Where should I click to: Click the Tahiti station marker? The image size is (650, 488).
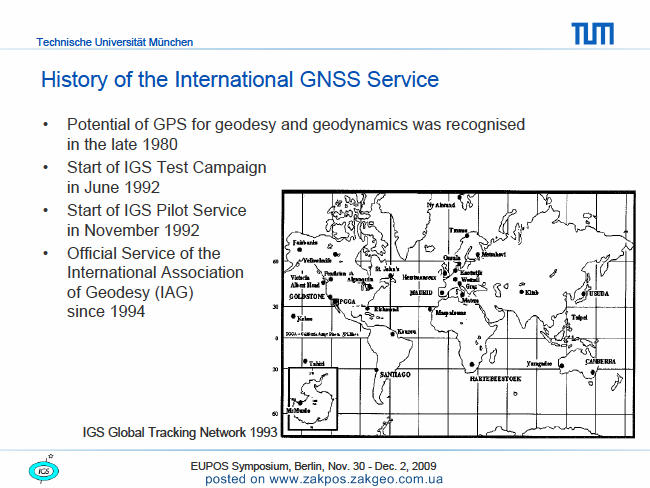[x=306, y=362]
